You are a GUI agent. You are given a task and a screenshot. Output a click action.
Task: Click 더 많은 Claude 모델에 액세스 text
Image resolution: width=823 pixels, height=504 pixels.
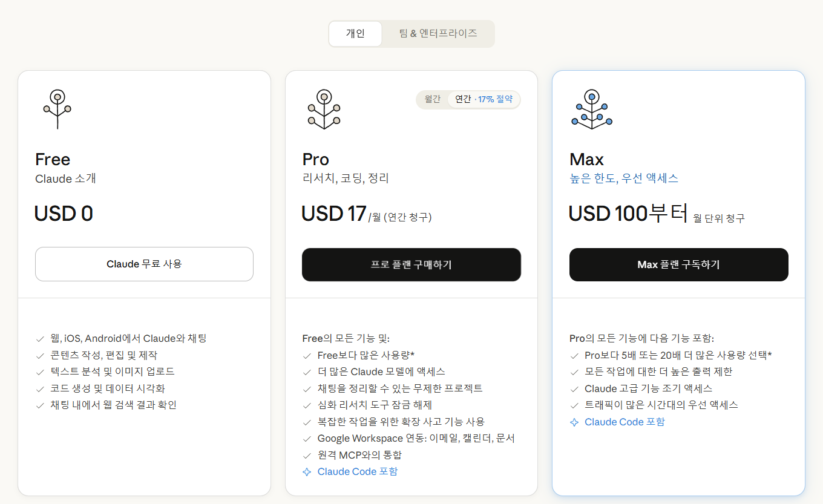click(381, 372)
